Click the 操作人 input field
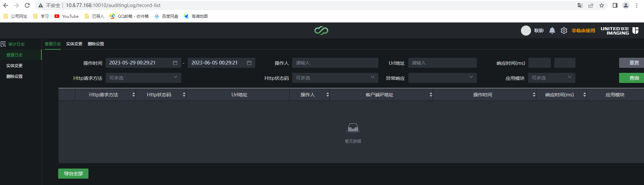The image size is (644, 185). pos(335,63)
